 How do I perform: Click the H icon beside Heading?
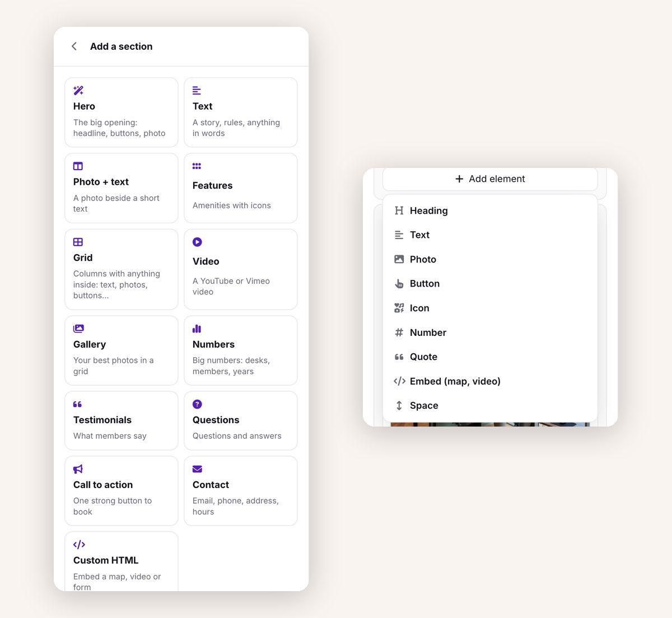tap(399, 210)
